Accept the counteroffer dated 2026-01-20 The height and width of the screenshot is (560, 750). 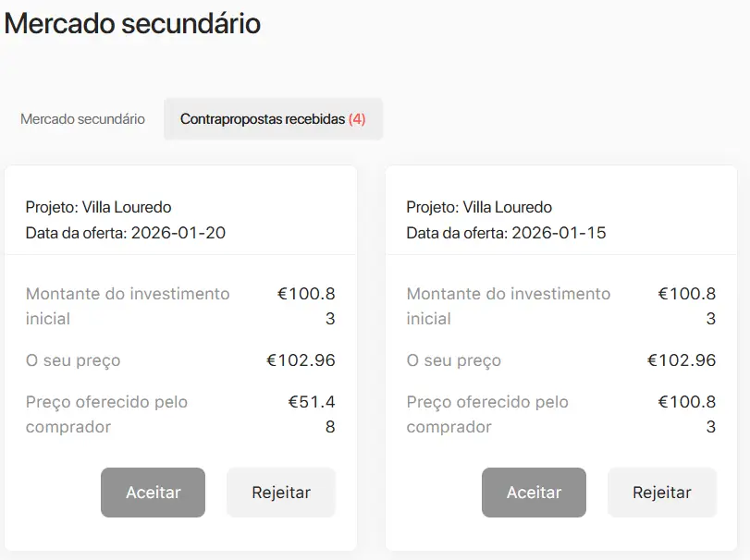(154, 493)
